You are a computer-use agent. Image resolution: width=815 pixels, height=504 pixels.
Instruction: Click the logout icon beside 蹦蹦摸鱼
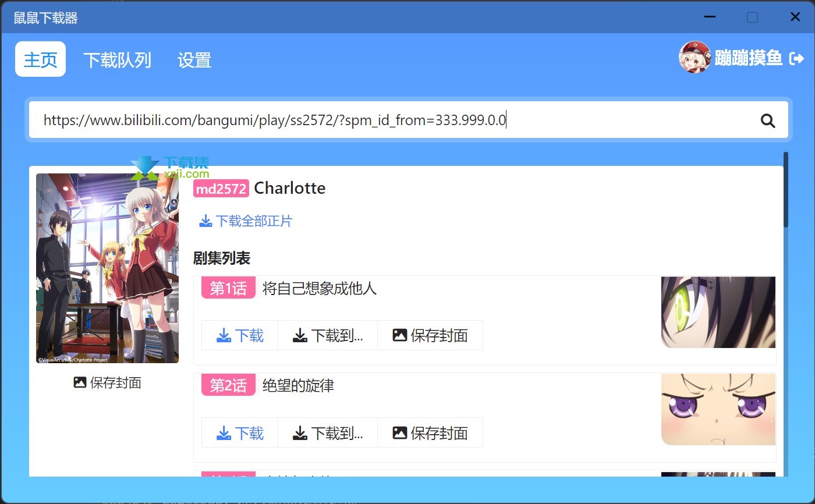tap(796, 58)
